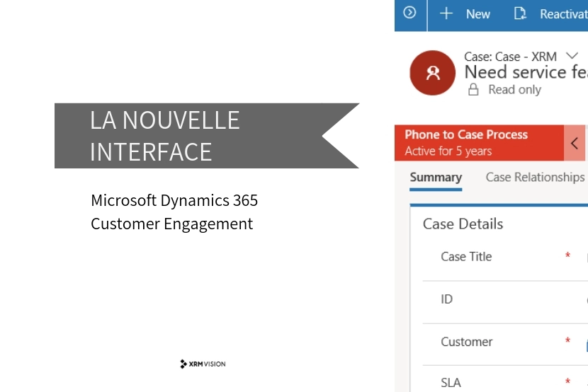The height and width of the screenshot is (392, 588).
Task: Collapse process stage with left chevron
Action: tap(575, 143)
